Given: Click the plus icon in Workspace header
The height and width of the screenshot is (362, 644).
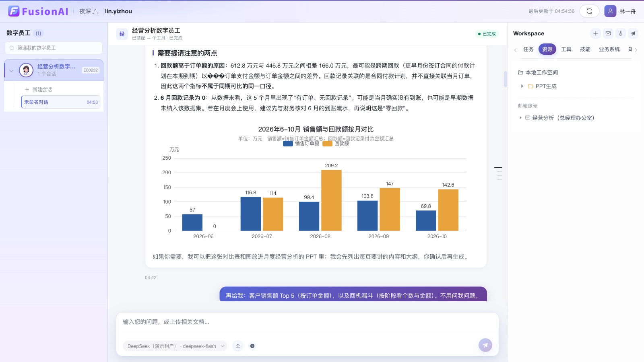Looking at the screenshot, I should [596, 33].
